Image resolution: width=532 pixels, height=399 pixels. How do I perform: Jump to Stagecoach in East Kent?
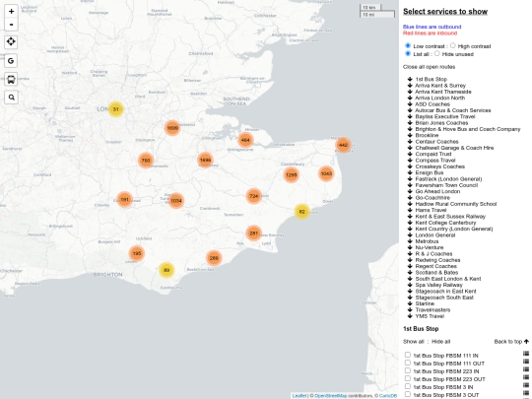(x=446, y=291)
